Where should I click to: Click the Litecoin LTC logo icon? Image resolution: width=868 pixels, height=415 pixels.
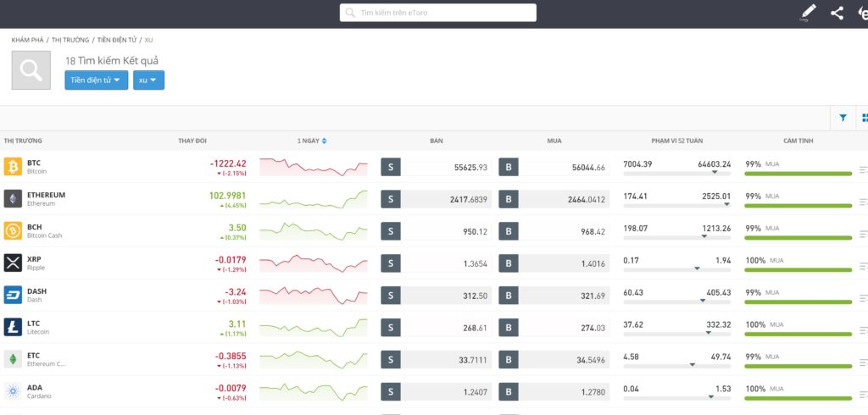tap(13, 327)
